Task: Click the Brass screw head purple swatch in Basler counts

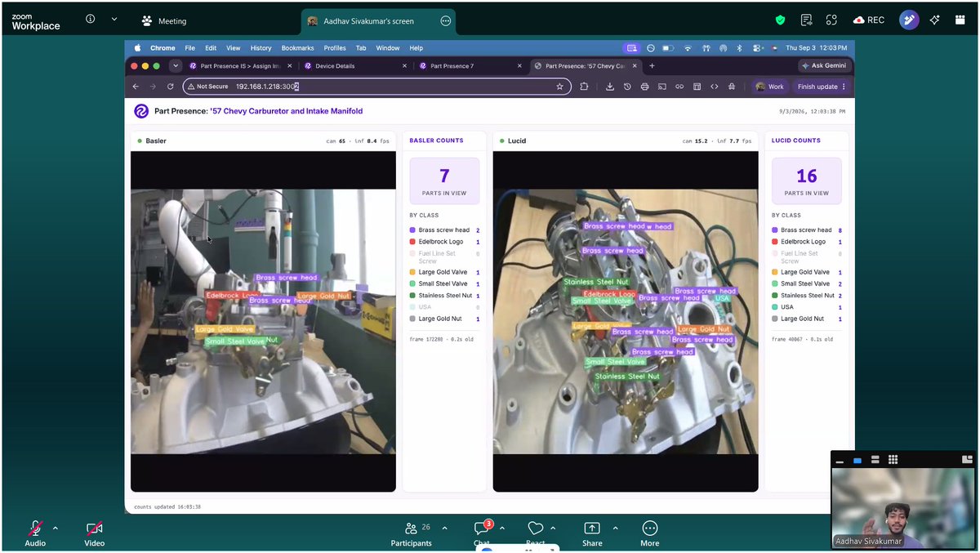Action: 412,230
